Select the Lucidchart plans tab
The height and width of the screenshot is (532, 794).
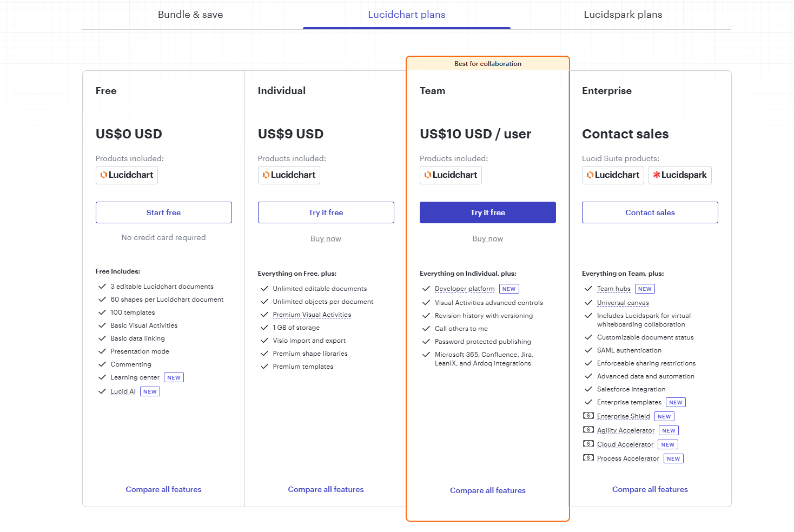point(407,15)
